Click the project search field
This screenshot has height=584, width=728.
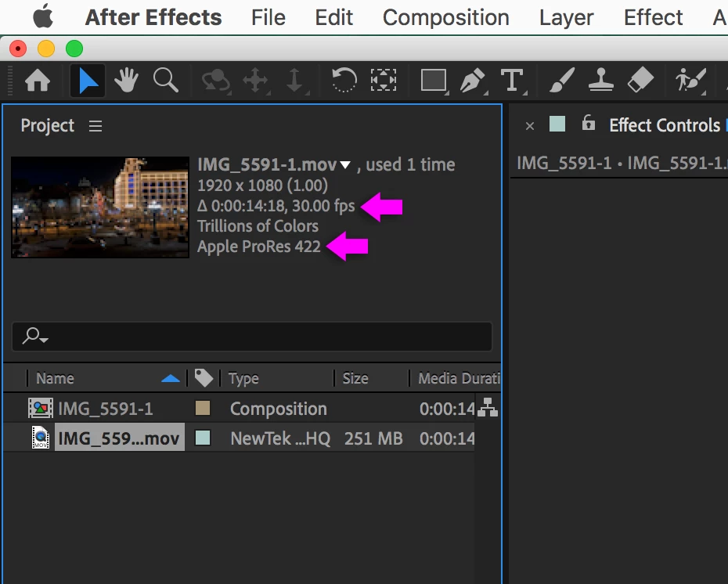point(251,336)
